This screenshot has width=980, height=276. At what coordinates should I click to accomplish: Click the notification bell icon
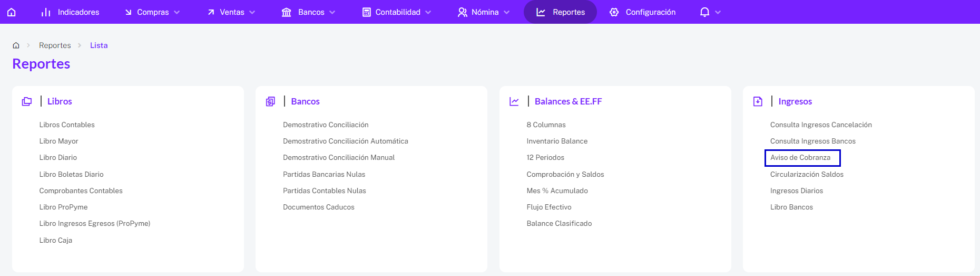tap(704, 12)
